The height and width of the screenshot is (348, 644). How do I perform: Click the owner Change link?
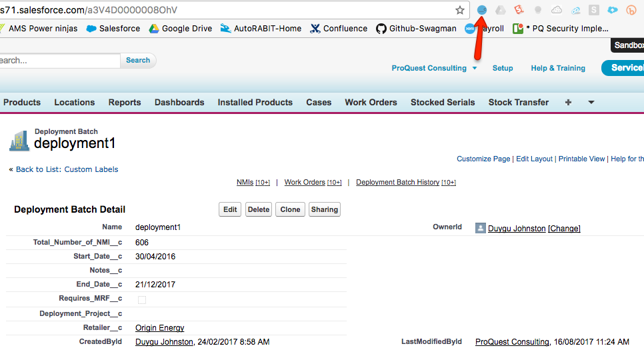[564, 229]
